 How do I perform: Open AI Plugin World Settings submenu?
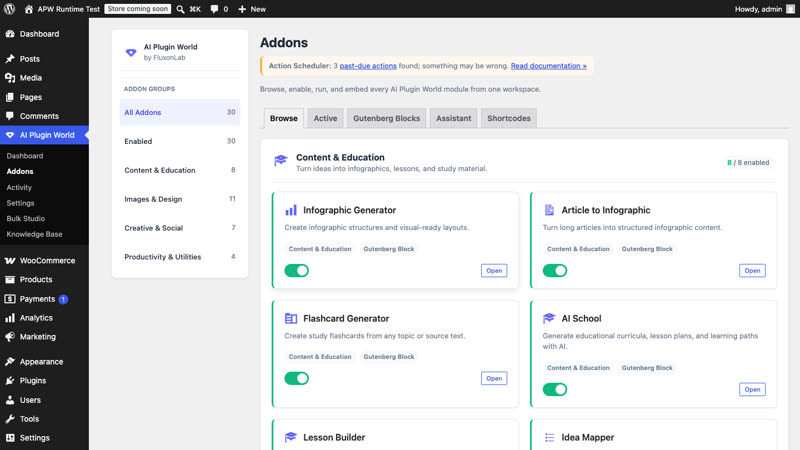tap(20, 203)
